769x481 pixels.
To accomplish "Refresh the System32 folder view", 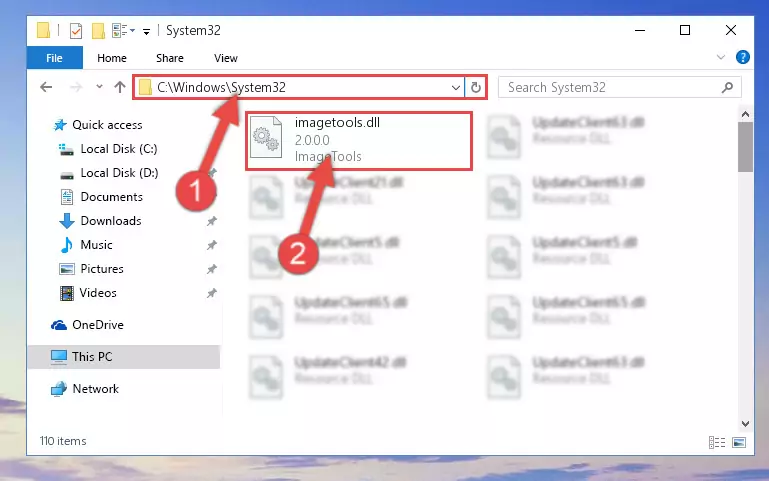I will [476, 88].
